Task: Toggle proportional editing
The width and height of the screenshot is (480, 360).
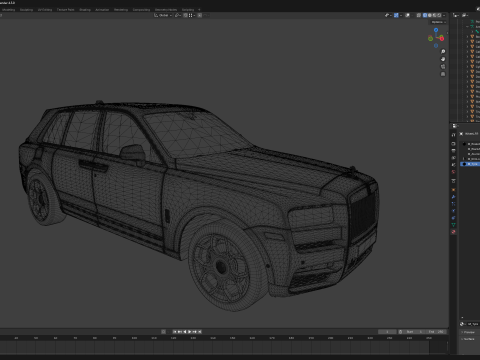Action: (199, 15)
